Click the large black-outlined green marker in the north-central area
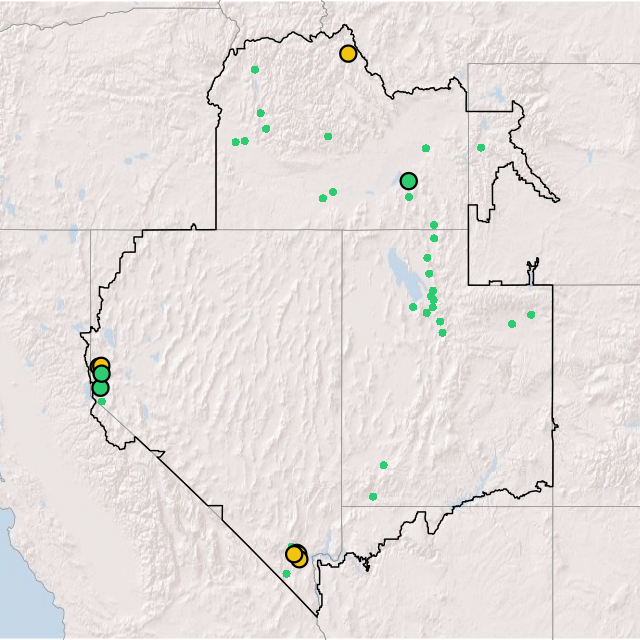This screenshot has height=640, width=640. point(409,181)
